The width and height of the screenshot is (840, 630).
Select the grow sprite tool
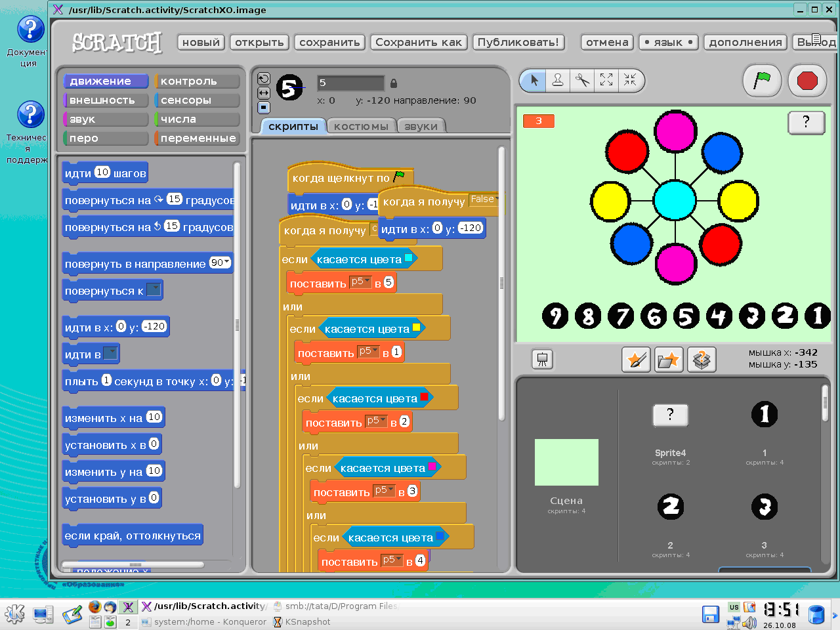click(x=606, y=81)
